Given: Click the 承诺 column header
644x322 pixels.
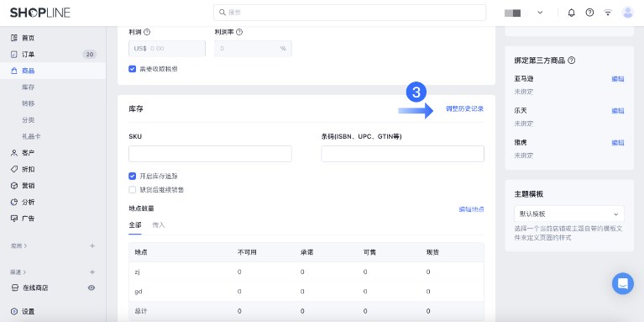Looking at the screenshot, I should pyautogui.click(x=306, y=252).
